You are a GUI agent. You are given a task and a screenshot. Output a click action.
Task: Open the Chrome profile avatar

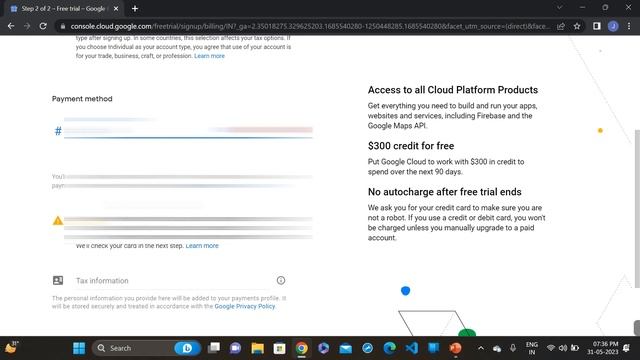click(x=613, y=26)
